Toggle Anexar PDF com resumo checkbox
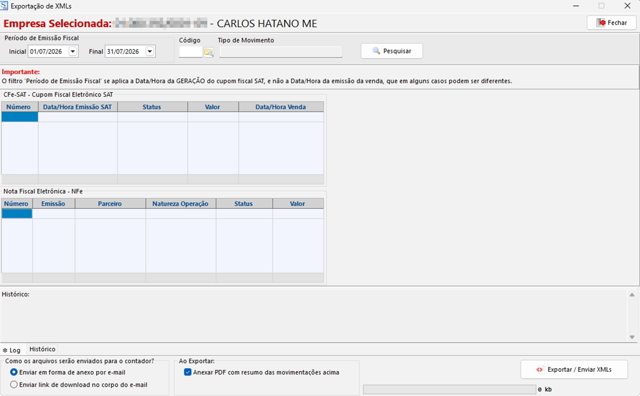The width and height of the screenshot is (640, 396). coord(188,372)
